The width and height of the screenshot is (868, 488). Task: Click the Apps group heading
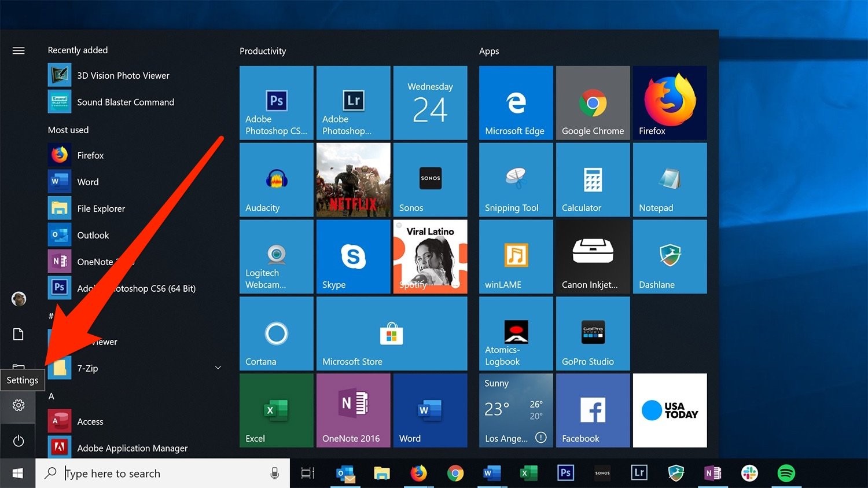click(489, 51)
